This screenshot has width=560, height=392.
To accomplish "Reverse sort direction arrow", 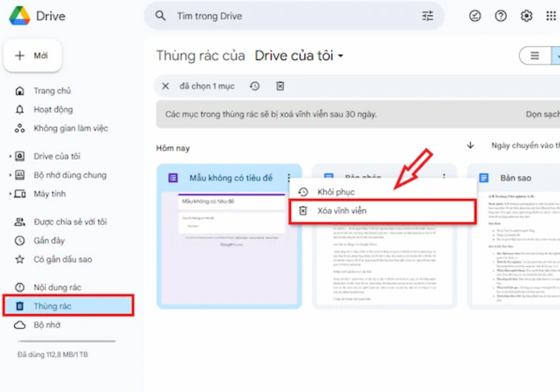I will [470, 145].
